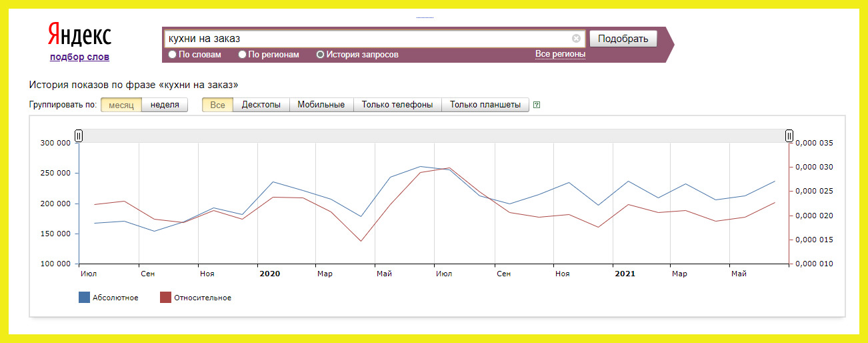
Task: Select the 'По словам' radio button
Action: (173, 55)
